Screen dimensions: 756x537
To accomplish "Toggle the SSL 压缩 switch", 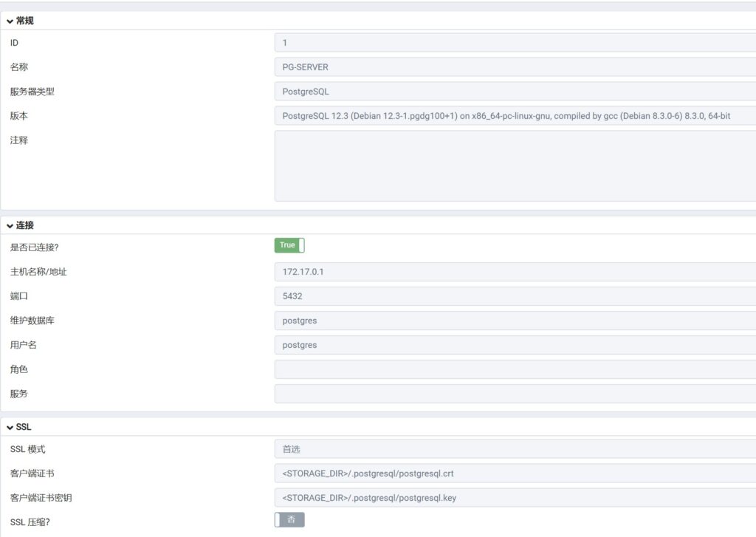I will click(x=289, y=519).
